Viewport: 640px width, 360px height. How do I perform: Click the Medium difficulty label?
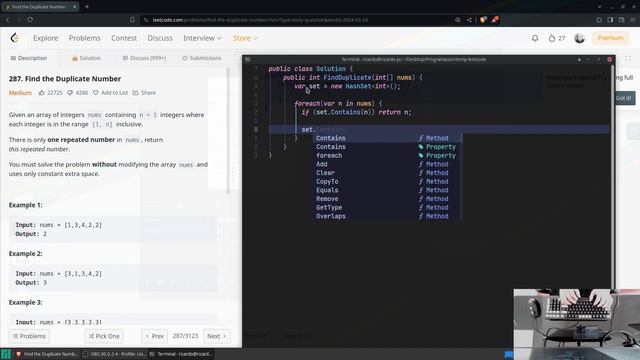(x=20, y=93)
